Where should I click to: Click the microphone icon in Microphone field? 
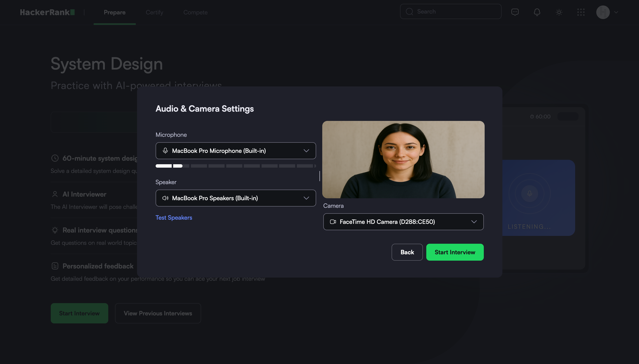[165, 151]
